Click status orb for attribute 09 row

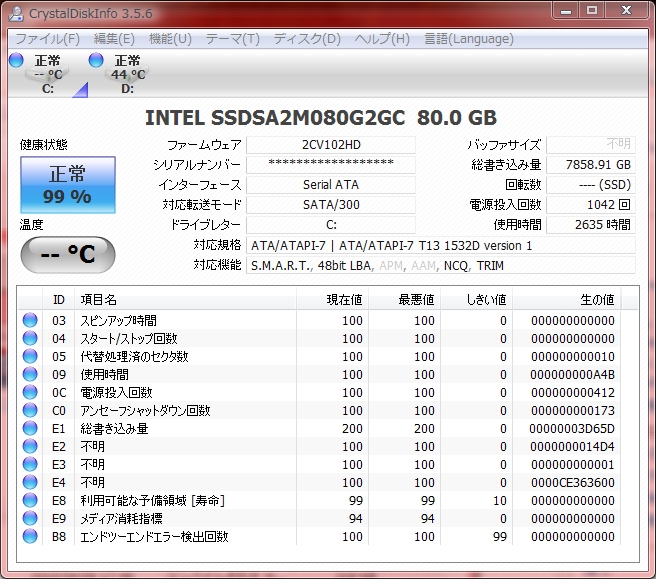click(30, 375)
